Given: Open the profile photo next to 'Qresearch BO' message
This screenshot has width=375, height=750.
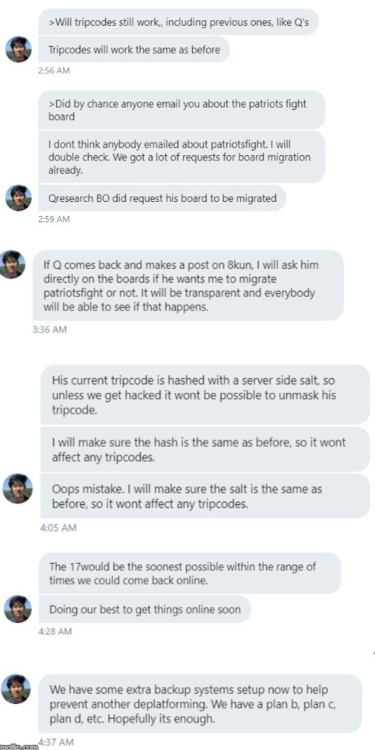Looking at the screenshot, I should click(x=18, y=198).
